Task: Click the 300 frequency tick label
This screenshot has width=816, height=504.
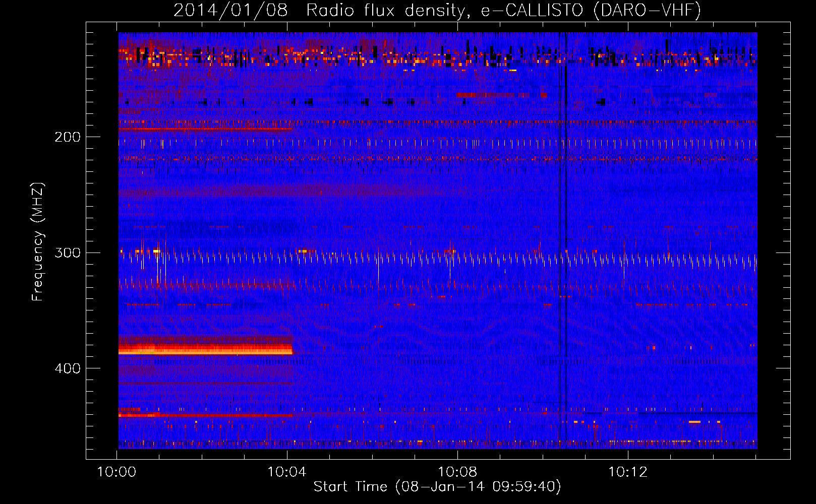Action: 68,253
